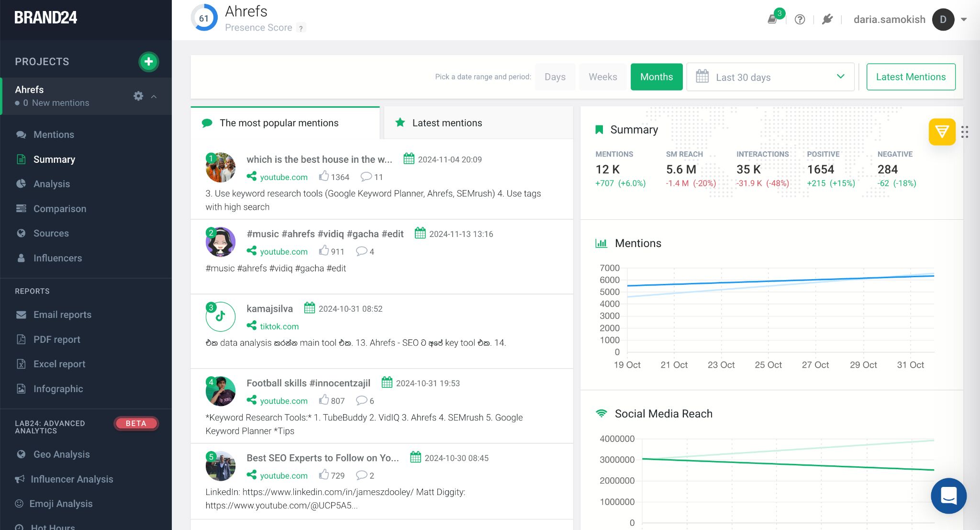Collapse the Ahrefs project chevron
This screenshot has height=530, width=980.
pyautogui.click(x=154, y=97)
